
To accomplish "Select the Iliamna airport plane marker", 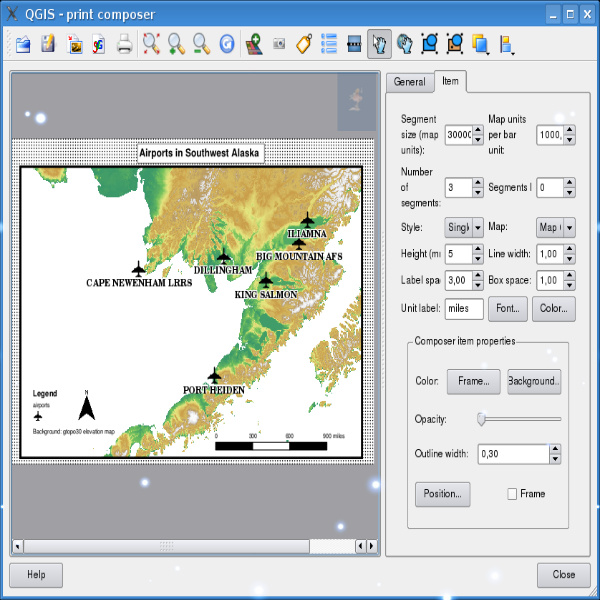I will pos(307,220).
